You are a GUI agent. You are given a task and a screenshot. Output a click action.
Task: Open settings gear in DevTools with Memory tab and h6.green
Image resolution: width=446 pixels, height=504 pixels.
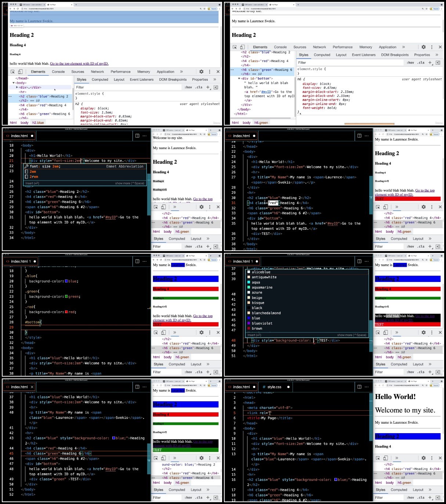(x=423, y=47)
